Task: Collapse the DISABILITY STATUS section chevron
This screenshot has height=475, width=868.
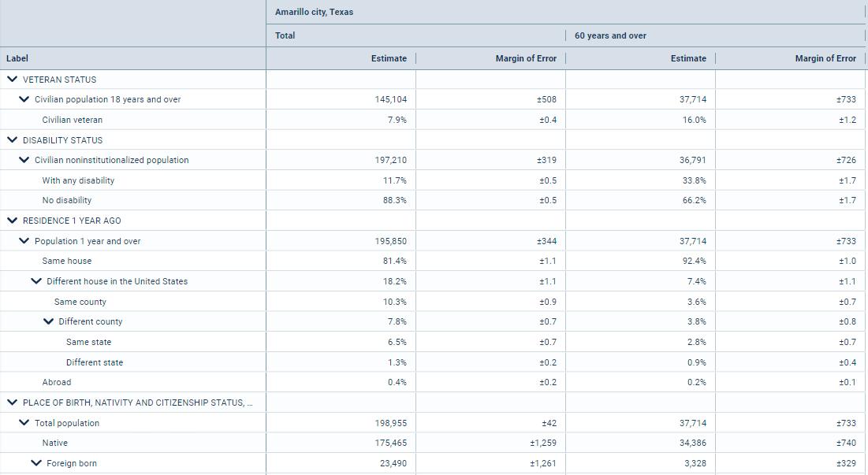Action: [x=12, y=140]
